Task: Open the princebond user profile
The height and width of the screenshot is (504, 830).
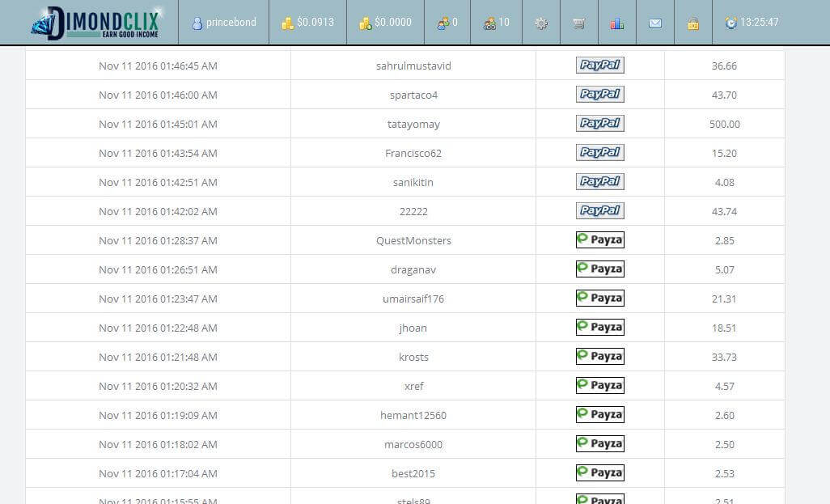Action: (x=224, y=23)
